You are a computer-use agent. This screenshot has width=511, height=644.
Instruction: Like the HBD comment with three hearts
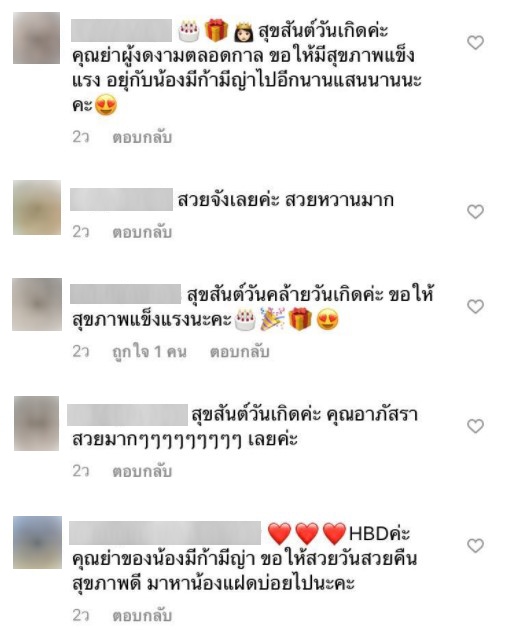[x=475, y=546]
